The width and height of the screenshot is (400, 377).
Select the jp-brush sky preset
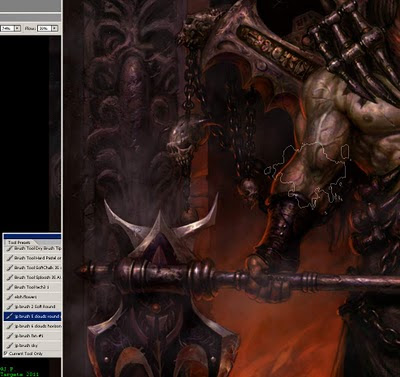[33, 345]
